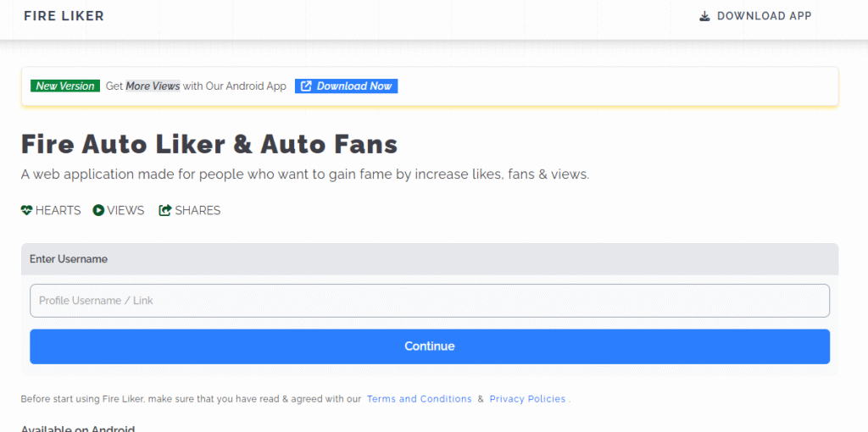Click the play circle icon beside VIEWS
Viewport: 868px width, 432px height.
pos(98,210)
